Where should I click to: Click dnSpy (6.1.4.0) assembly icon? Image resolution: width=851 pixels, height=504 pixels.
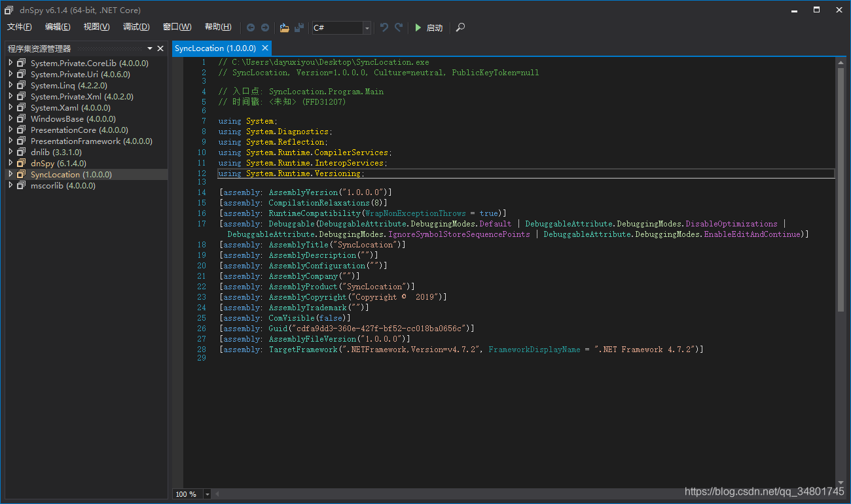coord(22,163)
